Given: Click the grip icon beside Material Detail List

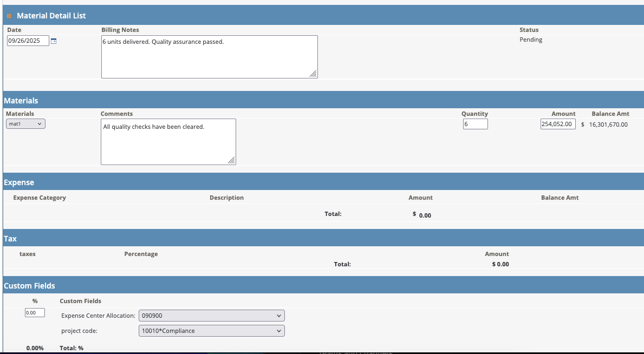Looking at the screenshot, I should tap(9, 16).
